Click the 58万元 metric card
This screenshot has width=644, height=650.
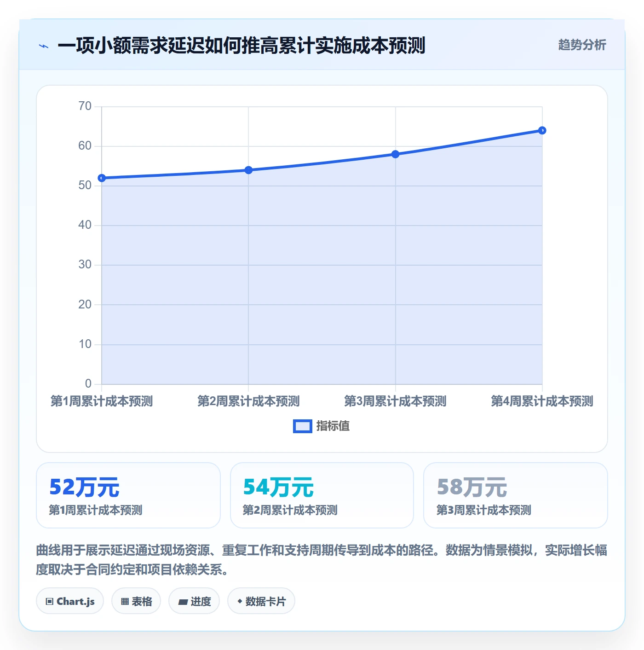(x=516, y=495)
